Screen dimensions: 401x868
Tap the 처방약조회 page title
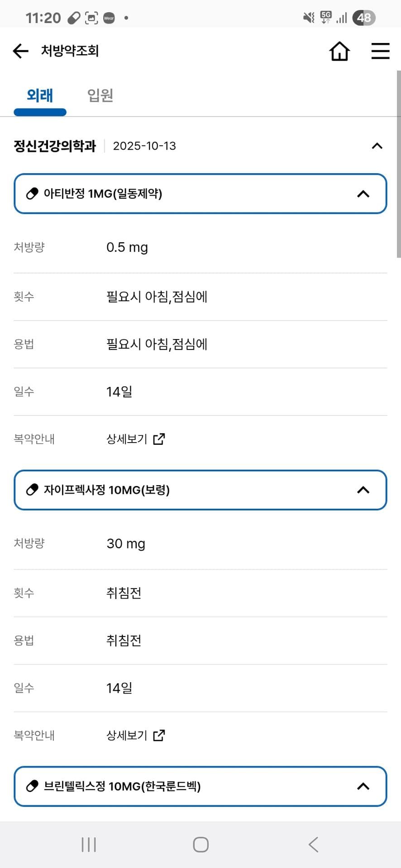[x=70, y=51]
